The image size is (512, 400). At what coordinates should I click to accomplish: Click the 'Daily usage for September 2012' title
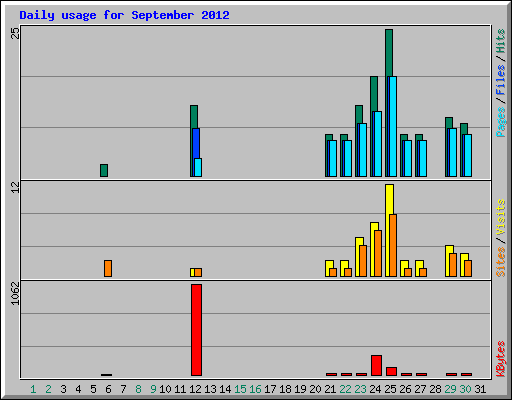click(124, 15)
